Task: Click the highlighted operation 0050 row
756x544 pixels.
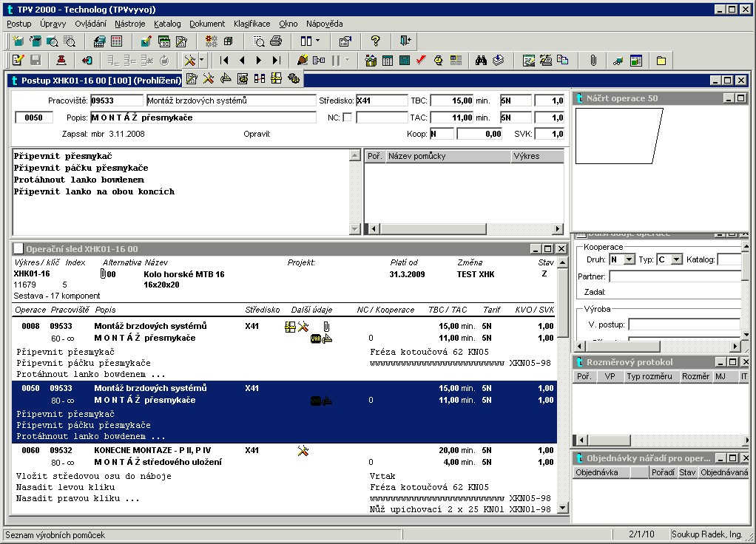Action: tap(284, 412)
